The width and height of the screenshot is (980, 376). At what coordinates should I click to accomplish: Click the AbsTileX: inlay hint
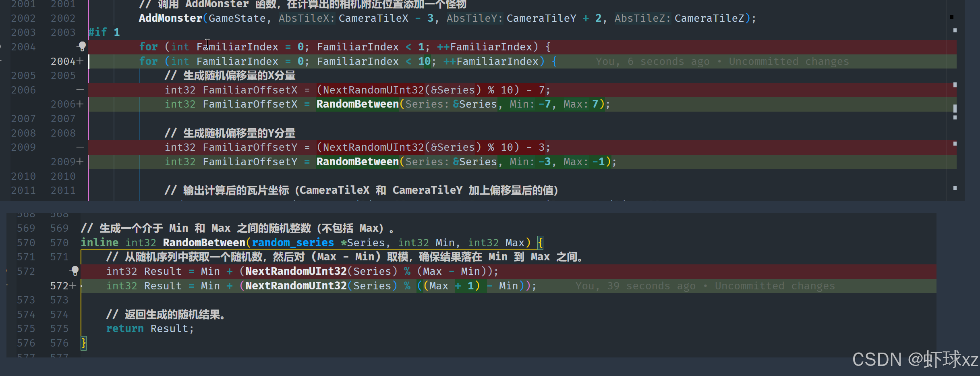tap(307, 18)
